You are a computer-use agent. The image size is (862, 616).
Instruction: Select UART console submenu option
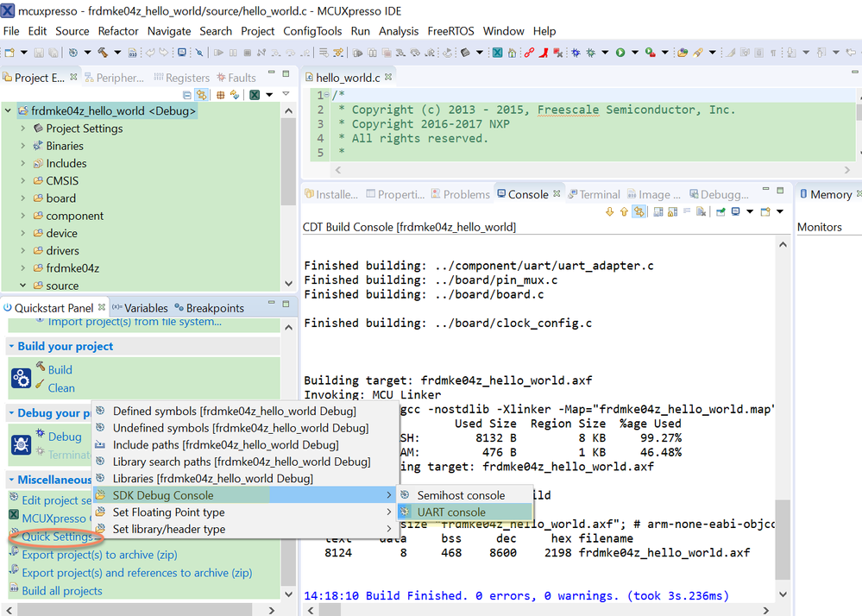[x=465, y=512]
